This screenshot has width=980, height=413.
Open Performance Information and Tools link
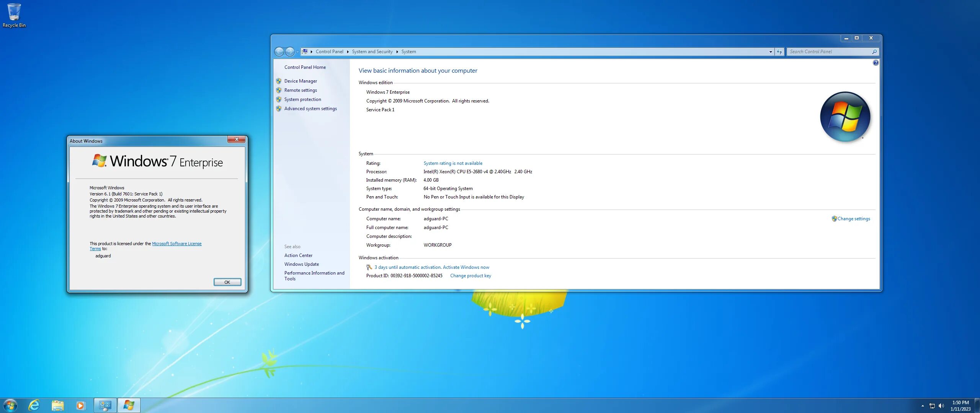point(314,276)
